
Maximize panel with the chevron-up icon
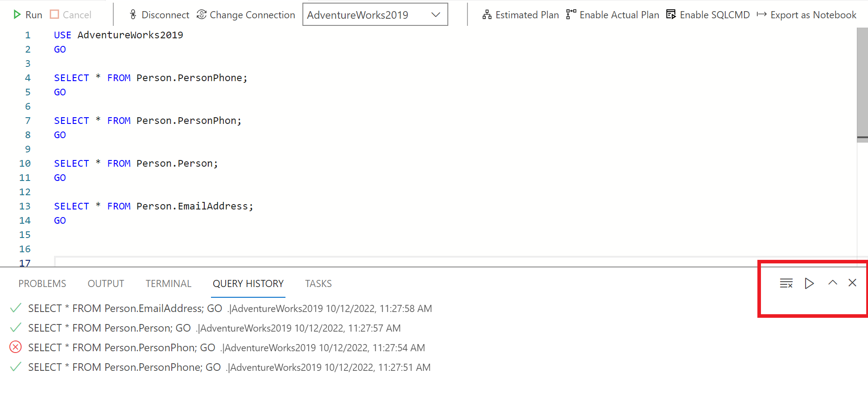(832, 283)
